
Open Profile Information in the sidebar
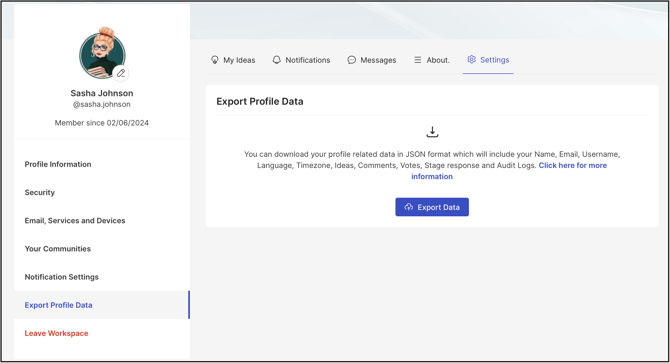102,164
